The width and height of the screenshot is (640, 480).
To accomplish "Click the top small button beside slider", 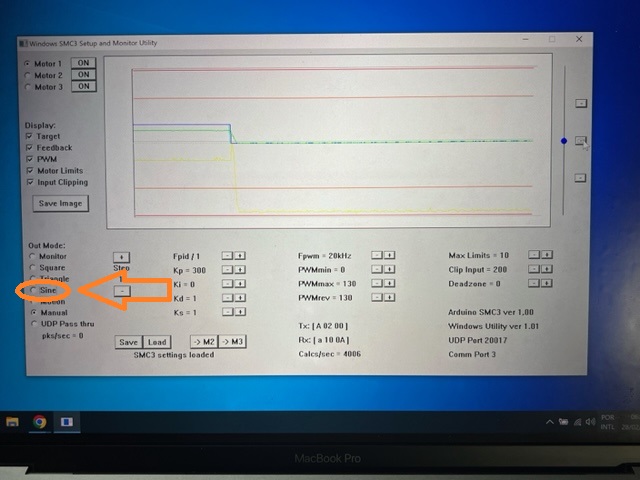I will 581,103.
